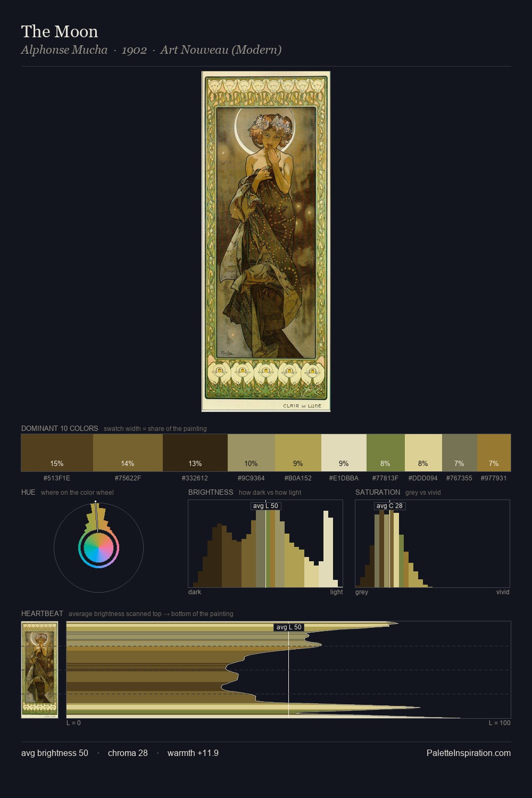
Task: Click the hex code #75622F label
Action: tap(128, 478)
